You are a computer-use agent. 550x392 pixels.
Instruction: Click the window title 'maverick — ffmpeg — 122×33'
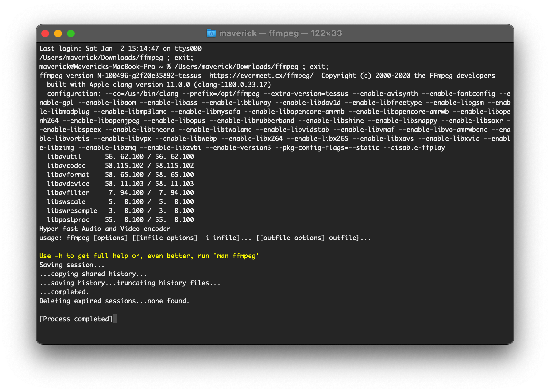280,33
